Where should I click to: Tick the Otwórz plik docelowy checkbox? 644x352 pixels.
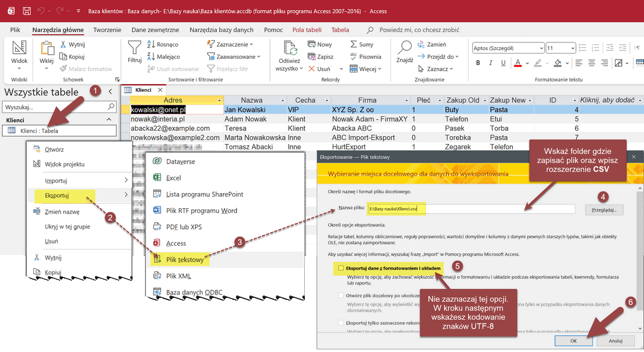341,296
